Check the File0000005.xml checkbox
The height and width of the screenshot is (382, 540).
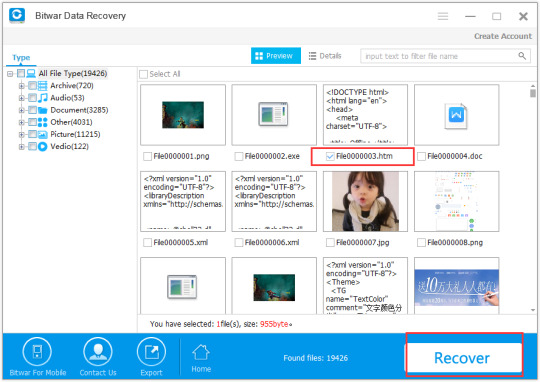(147, 242)
